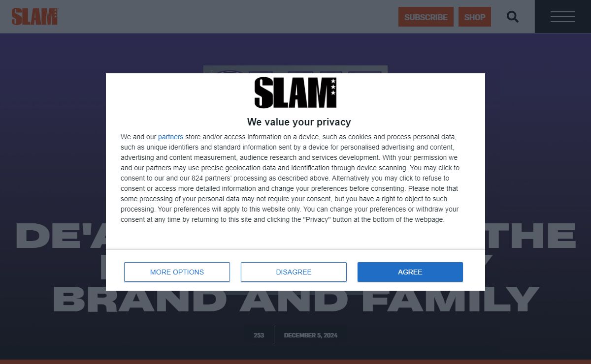The height and width of the screenshot is (364, 591).
Task: Click the 'We value your privacy' heading
Action: pyautogui.click(x=299, y=122)
